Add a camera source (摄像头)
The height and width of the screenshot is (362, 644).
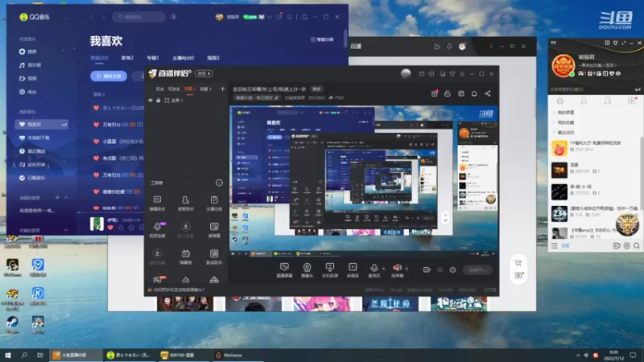pyautogui.click(x=307, y=270)
